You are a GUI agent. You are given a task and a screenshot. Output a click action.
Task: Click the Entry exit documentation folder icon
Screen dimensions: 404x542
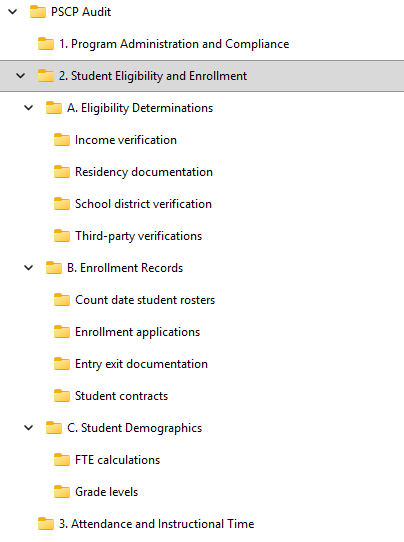(x=62, y=364)
